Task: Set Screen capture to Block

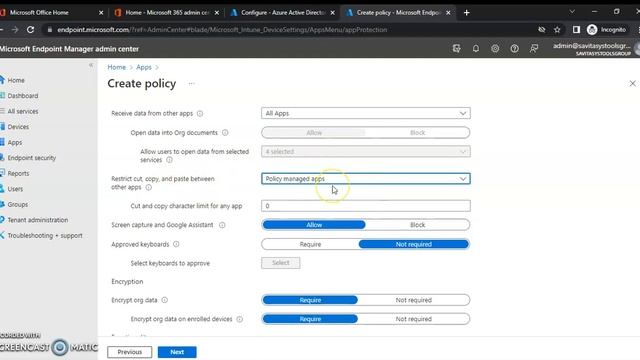Action: pos(417,225)
